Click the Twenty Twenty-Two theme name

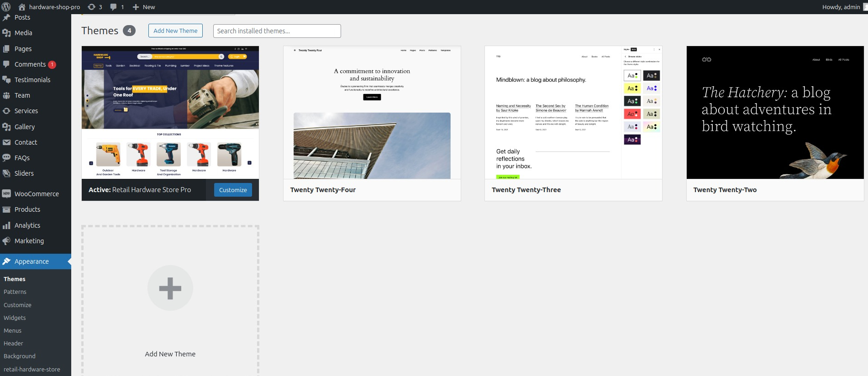(x=725, y=190)
